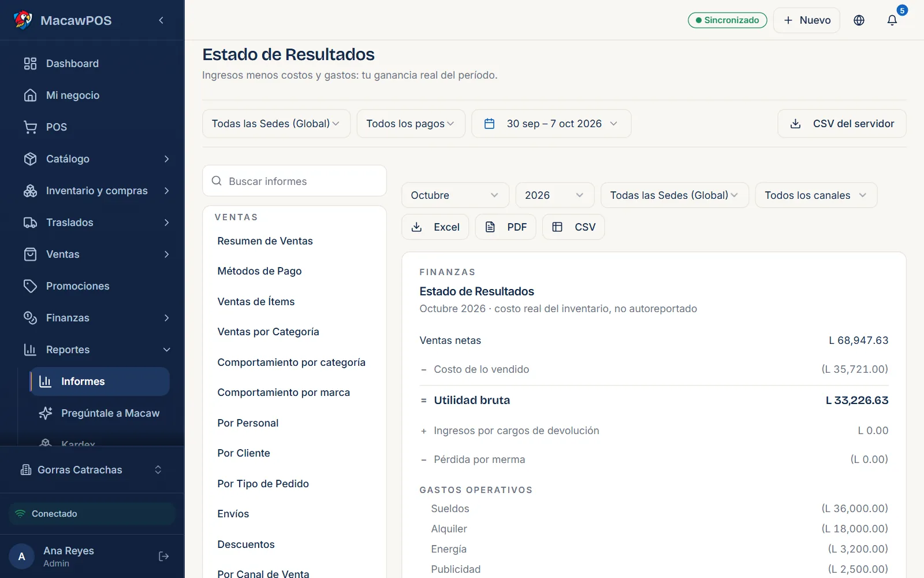Open Comportamiento por marca report
The width and height of the screenshot is (924, 578).
[284, 392]
